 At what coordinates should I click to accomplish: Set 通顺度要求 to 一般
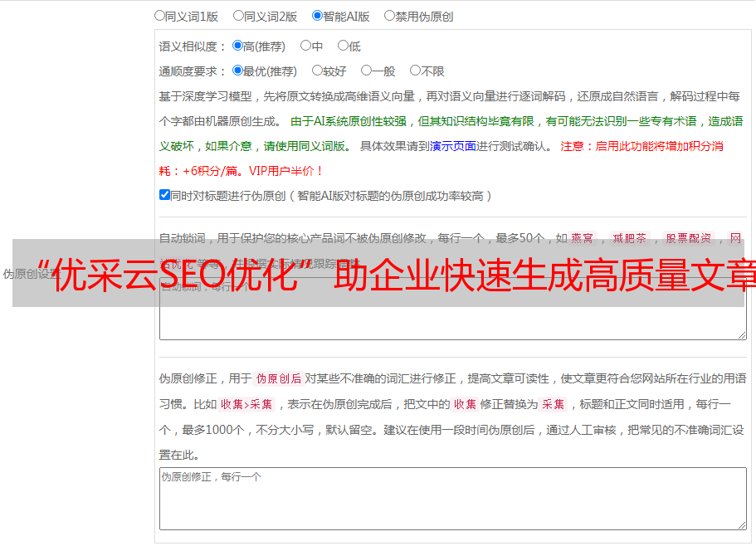point(366,71)
